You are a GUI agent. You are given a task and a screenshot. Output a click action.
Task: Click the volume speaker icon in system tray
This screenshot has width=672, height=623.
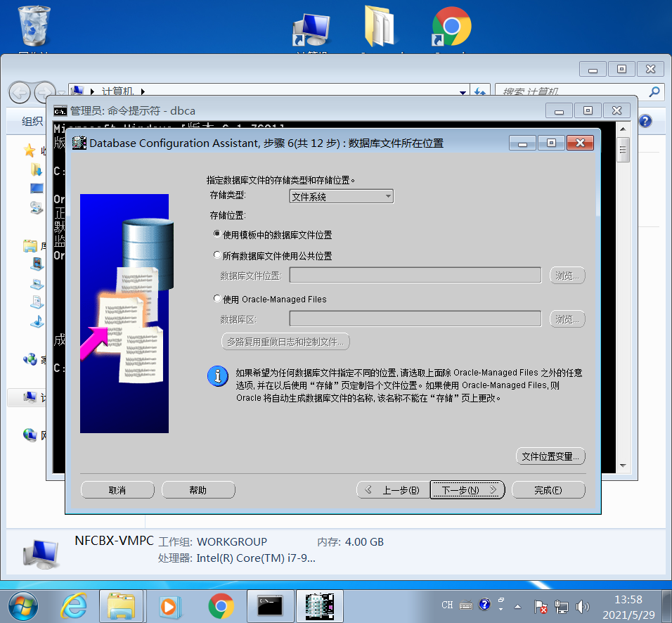tap(583, 605)
